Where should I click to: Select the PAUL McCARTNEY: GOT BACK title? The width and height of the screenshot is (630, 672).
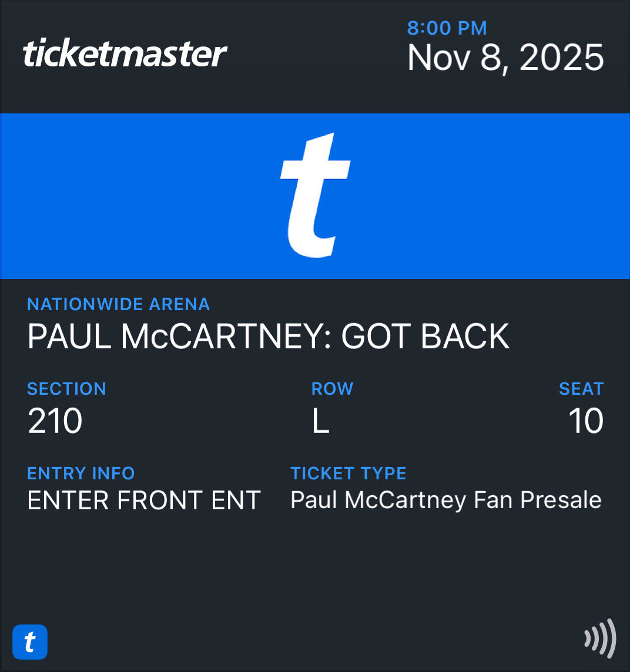pyautogui.click(x=268, y=337)
